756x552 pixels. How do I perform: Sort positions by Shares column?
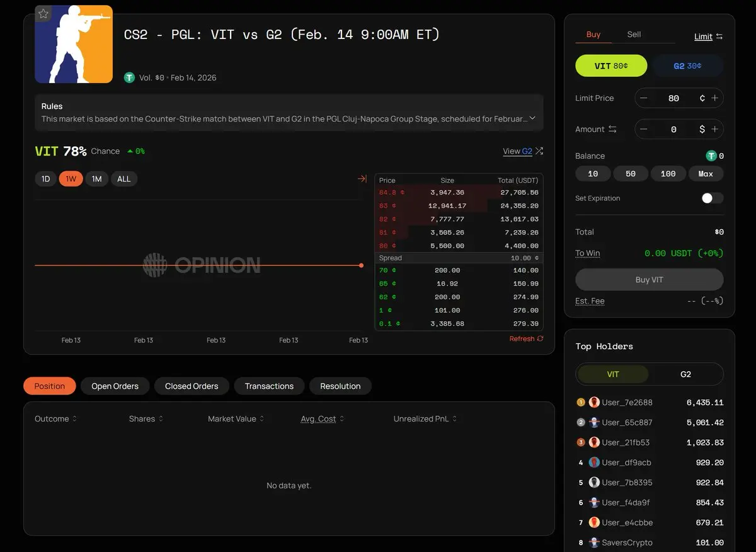146,419
